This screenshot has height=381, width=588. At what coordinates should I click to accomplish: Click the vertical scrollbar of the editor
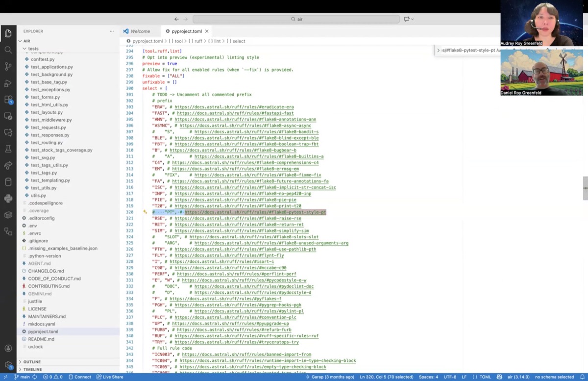coord(585,188)
